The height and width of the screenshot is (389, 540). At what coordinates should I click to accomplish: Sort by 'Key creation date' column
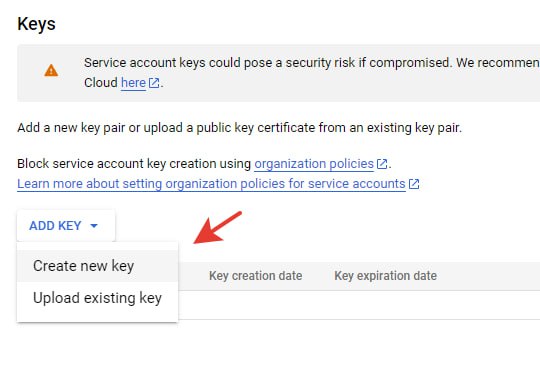[x=256, y=276]
